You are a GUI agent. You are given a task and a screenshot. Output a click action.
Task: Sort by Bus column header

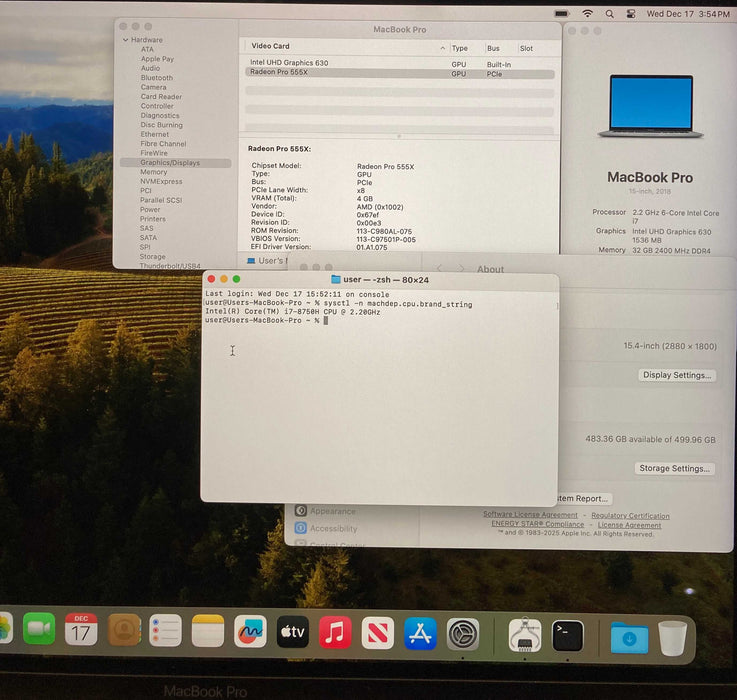493,48
